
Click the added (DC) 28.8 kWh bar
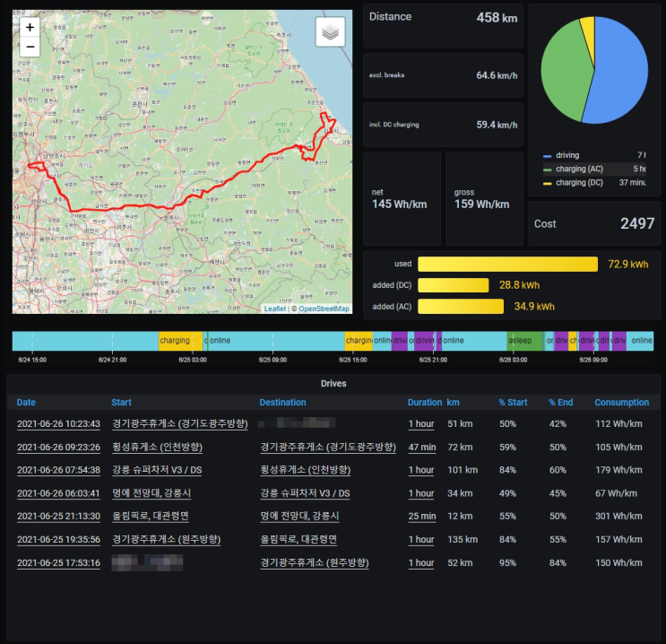454,285
